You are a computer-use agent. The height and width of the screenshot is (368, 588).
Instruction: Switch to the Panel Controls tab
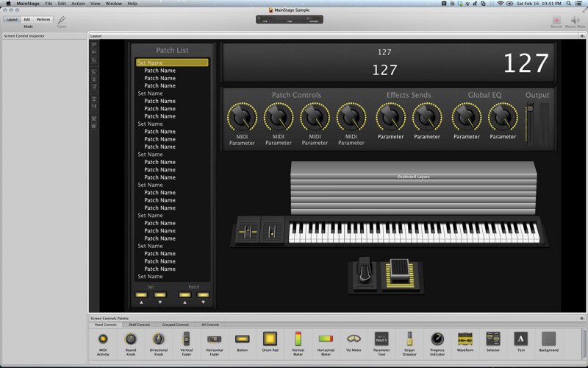[106, 325]
